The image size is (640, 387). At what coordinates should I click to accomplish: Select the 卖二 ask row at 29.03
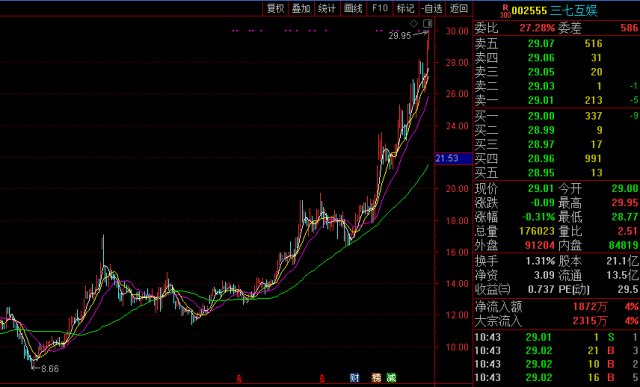click(x=556, y=86)
